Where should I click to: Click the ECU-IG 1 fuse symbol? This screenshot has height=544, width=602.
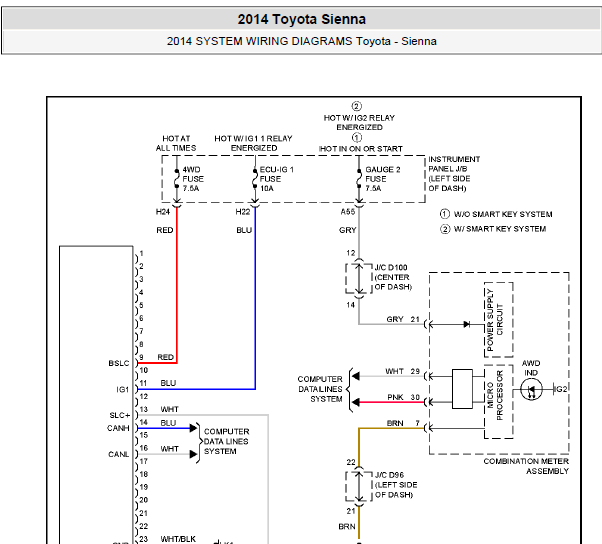[x=255, y=178]
